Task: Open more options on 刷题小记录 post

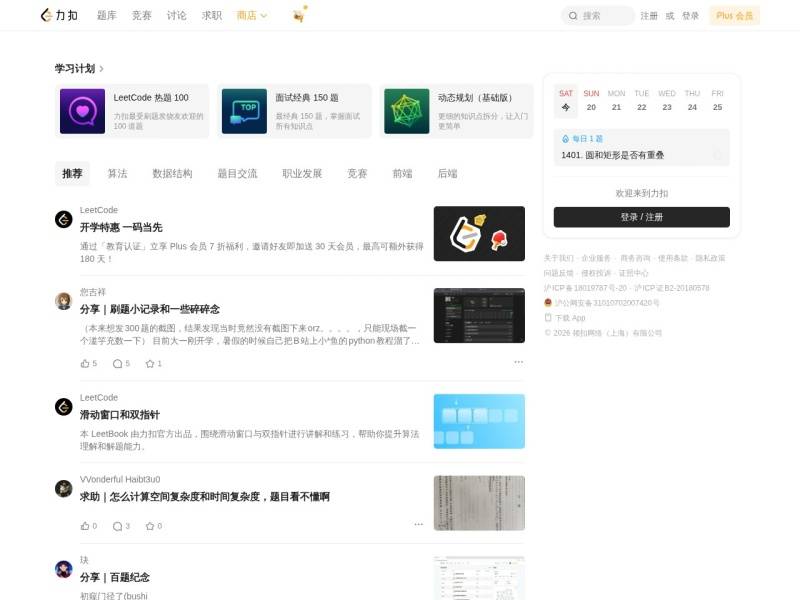Action: tap(518, 362)
